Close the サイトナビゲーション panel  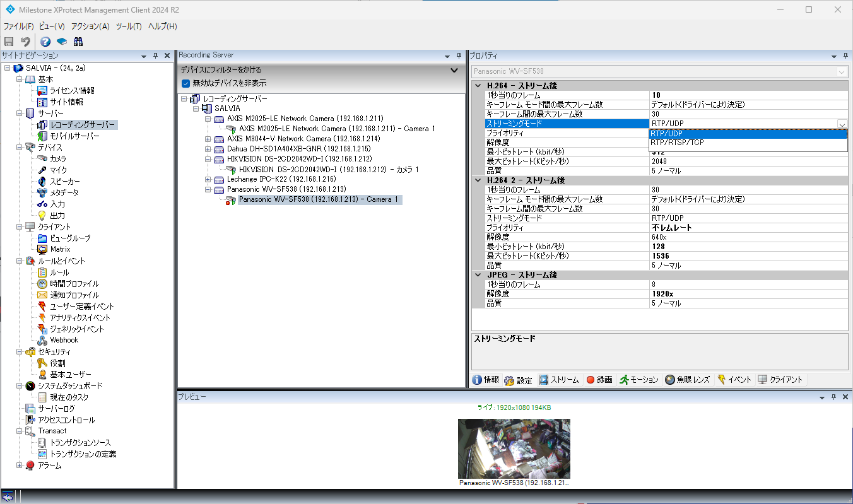167,56
